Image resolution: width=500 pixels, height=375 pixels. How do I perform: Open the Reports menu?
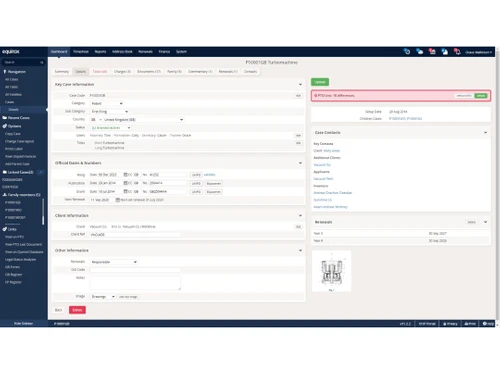[100, 52]
